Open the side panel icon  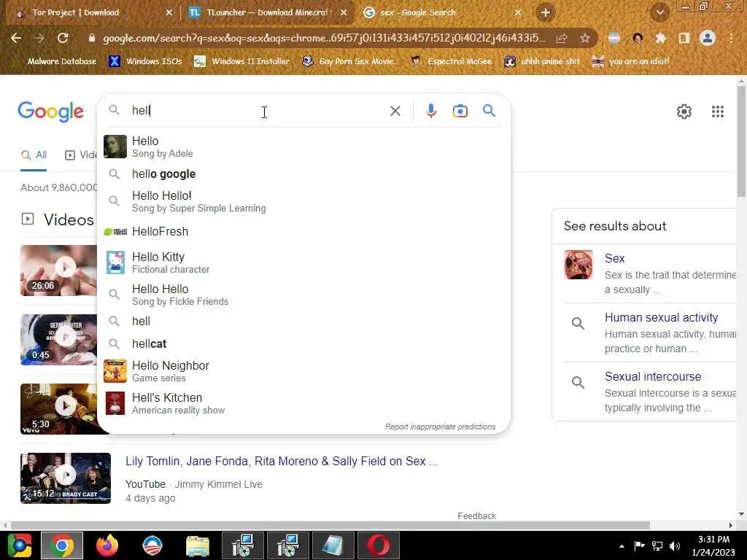(x=684, y=38)
